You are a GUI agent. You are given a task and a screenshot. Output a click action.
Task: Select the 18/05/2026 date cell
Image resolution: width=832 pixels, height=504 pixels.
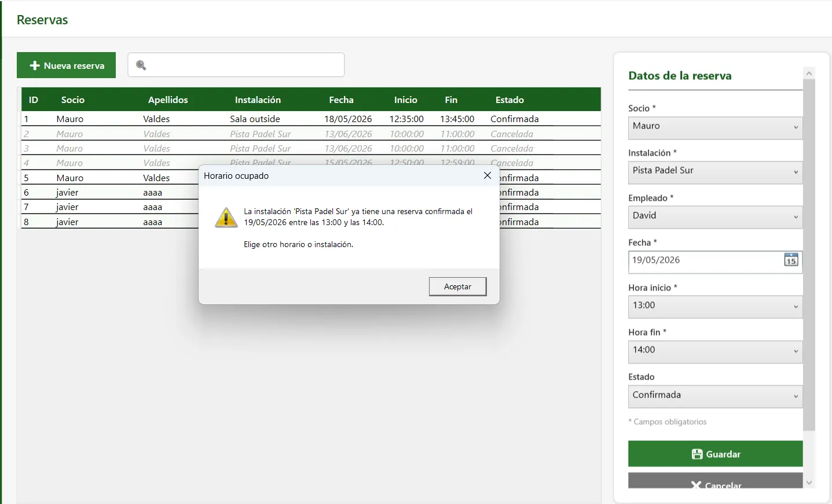(348, 119)
